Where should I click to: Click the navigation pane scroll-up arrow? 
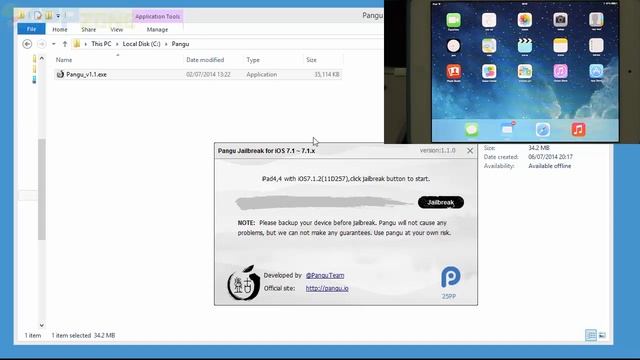pos(42,58)
